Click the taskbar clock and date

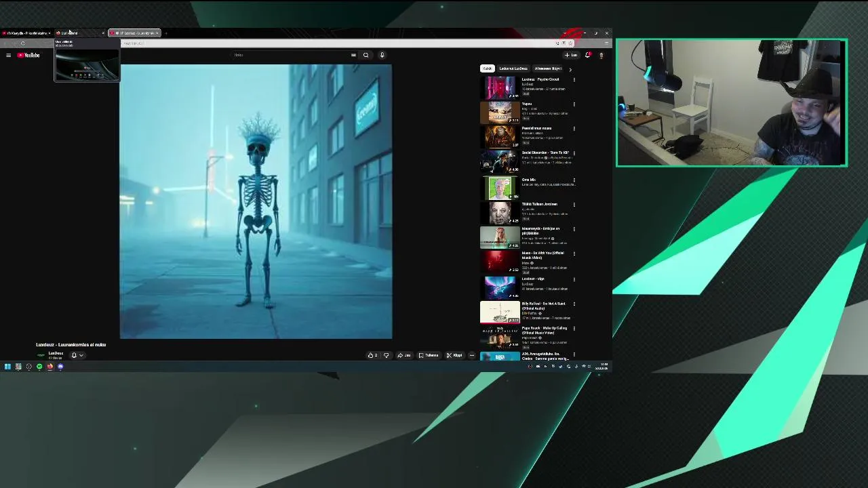tap(603, 367)
